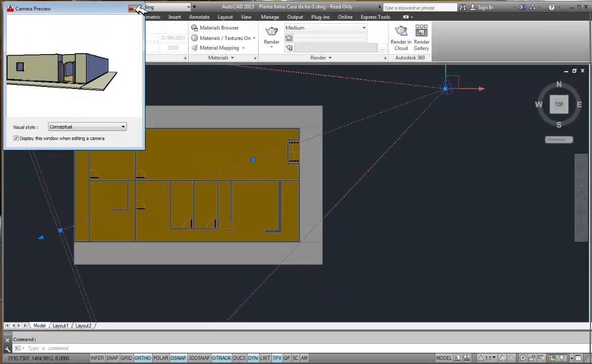Toggle SNAP mode
592x364 pixels.
point(112,358)
